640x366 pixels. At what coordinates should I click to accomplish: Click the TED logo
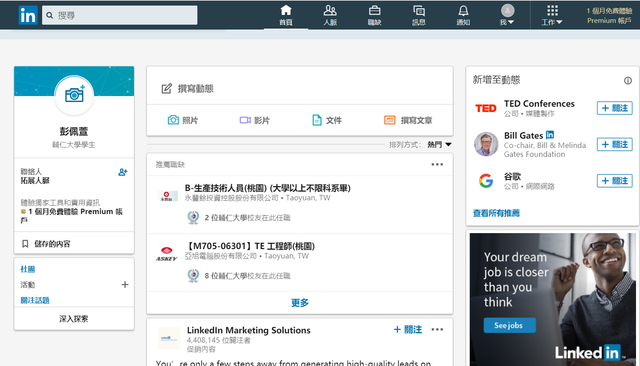point(486,108)
